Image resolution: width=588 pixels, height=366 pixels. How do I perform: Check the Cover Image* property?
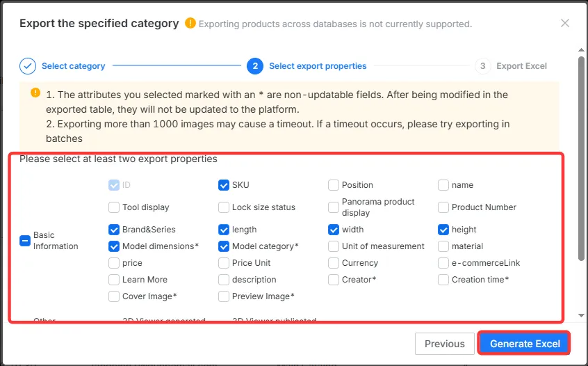113,296
